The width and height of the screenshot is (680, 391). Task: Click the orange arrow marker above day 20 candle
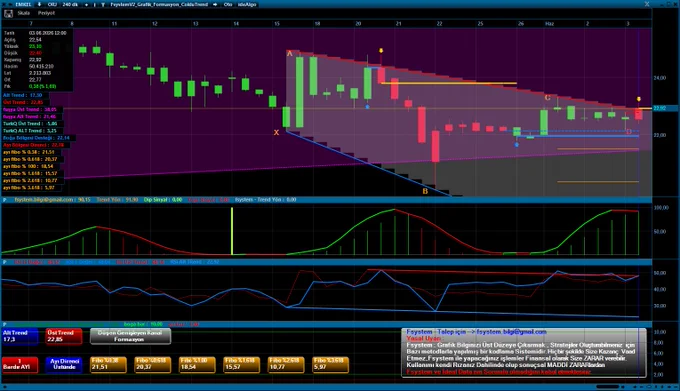(x=381, y=51)
